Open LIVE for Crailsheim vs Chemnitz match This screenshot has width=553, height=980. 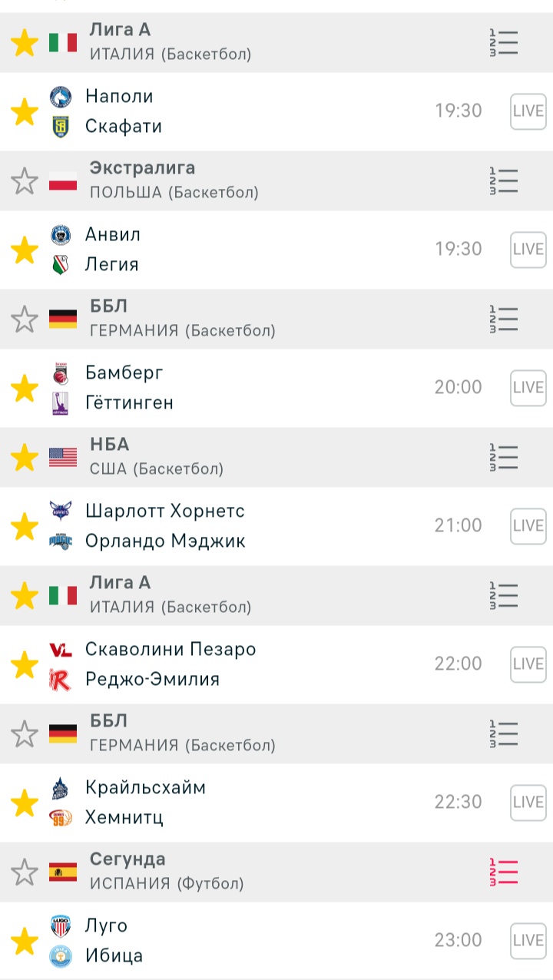[528, 802]
